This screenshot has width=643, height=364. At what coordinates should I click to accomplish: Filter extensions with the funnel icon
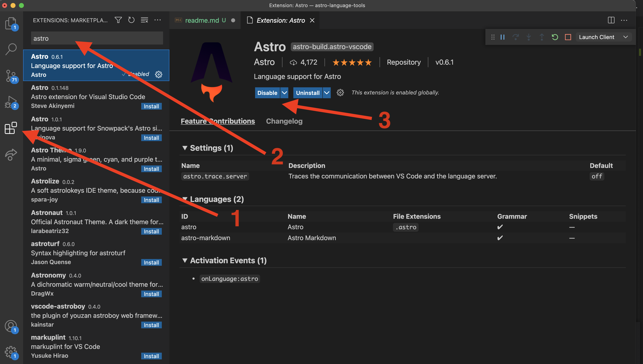pyautogui.click(x=118, y=20)
